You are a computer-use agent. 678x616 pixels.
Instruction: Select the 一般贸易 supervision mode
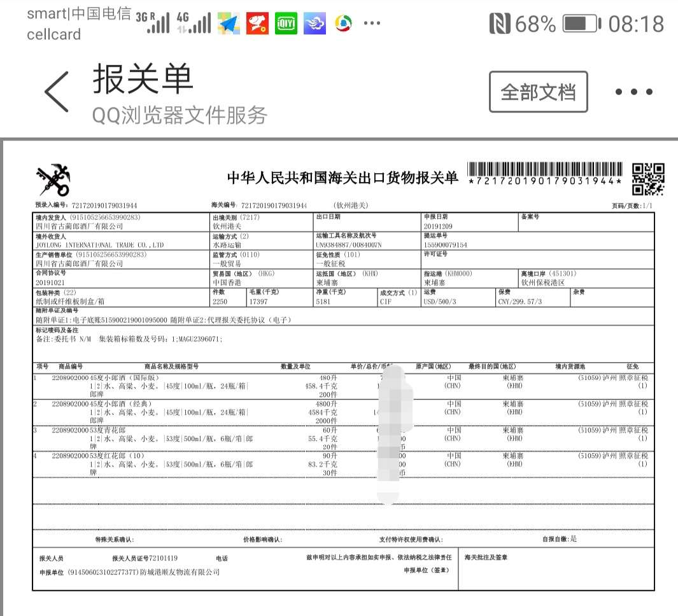click(227, 263)
